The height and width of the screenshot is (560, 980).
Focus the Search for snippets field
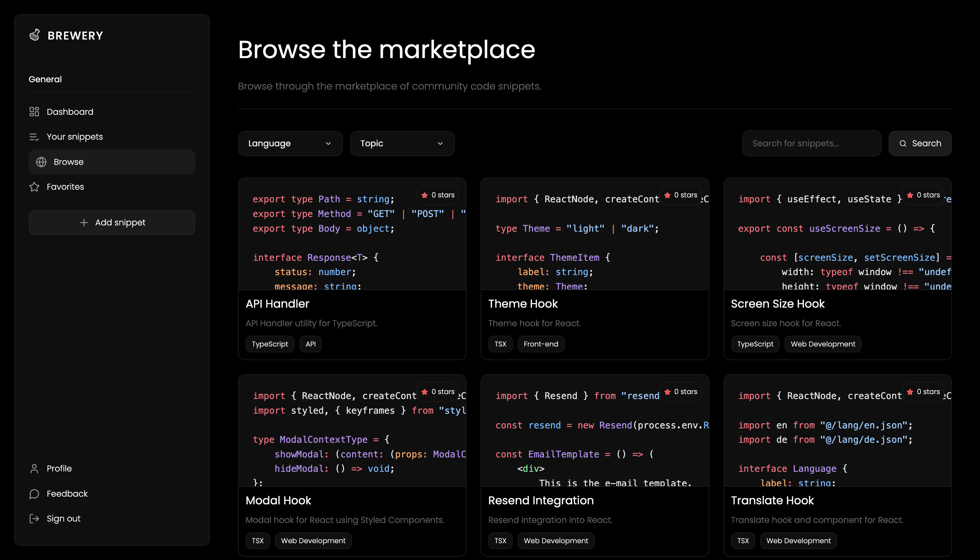pos(812,143)
